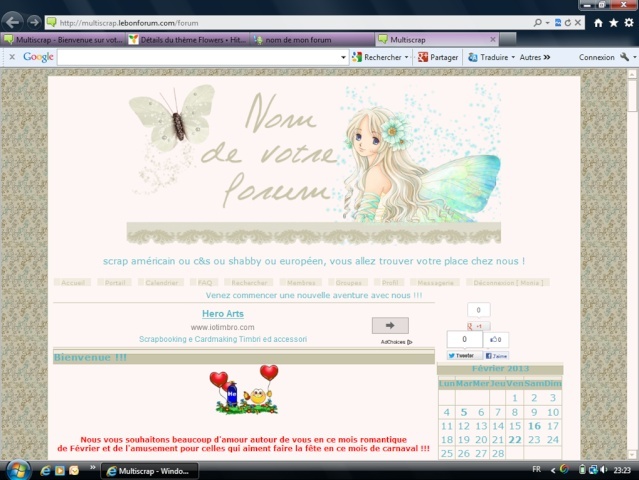This screenshot has height=480, width=639.
Task: Click the Partager toolbar button
Action: click(x=438, y=57)
